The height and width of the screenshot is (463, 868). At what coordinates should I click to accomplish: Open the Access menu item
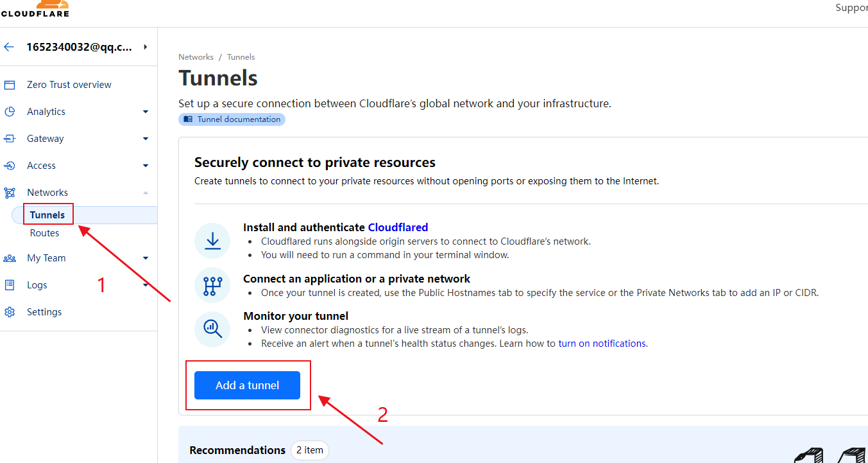coord(42,166)
